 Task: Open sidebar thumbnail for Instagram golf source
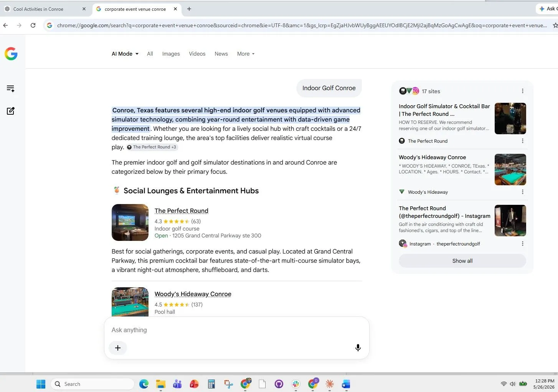[x=510, y=221]
